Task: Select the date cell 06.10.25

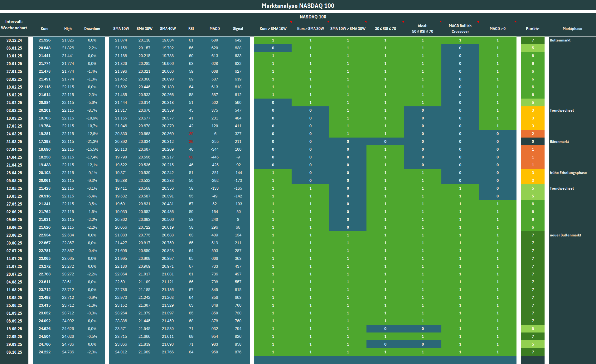Action: tap(14, 352)
